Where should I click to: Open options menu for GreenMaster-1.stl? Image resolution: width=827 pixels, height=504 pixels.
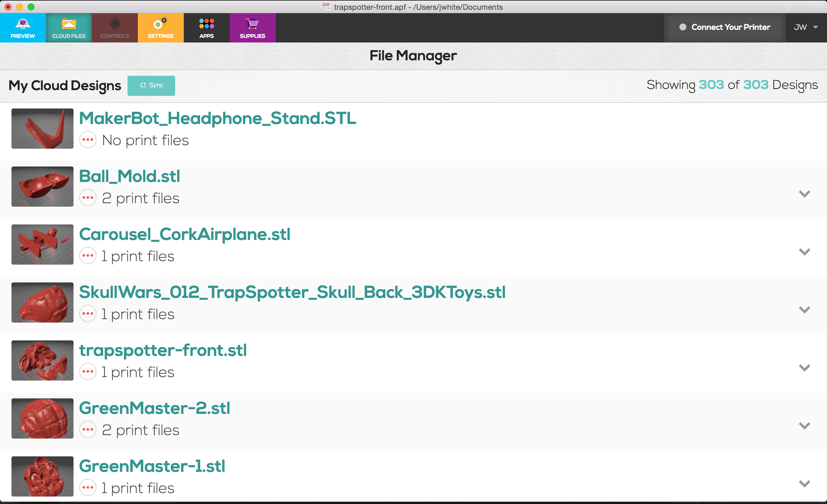88,488
